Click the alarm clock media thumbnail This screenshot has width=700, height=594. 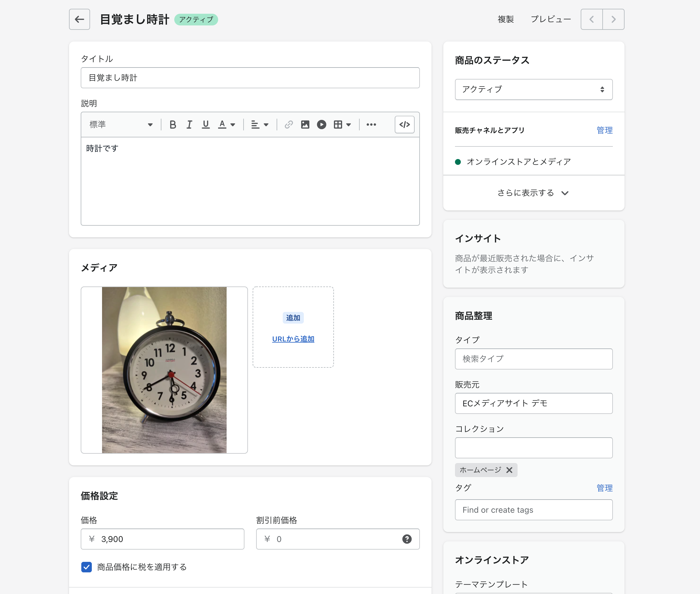tap(164, 370)
